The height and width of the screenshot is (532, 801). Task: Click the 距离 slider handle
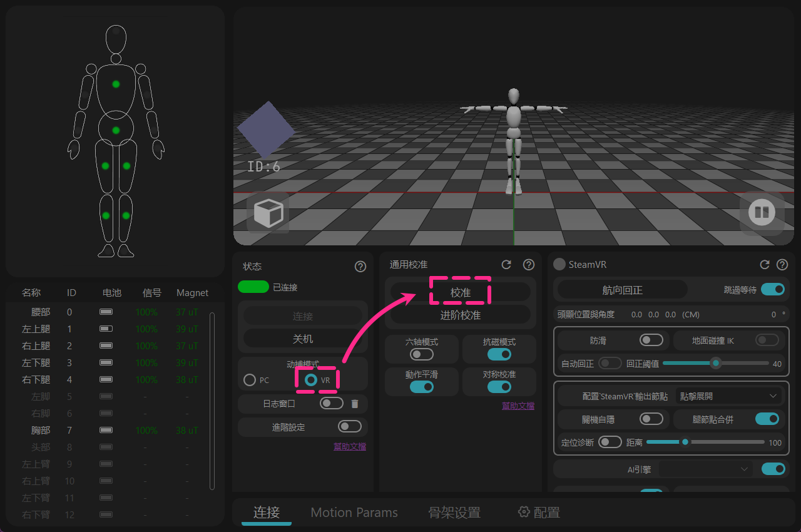(x=685, y=442)
